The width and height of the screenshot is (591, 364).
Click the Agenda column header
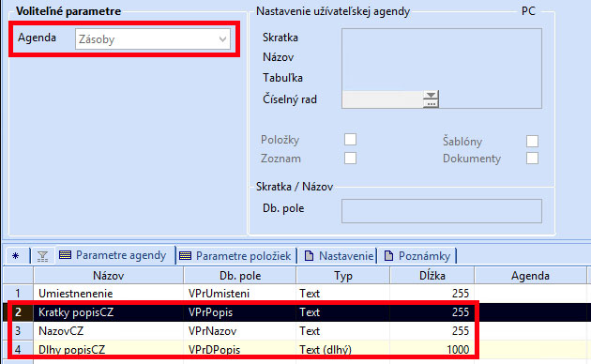530,276
